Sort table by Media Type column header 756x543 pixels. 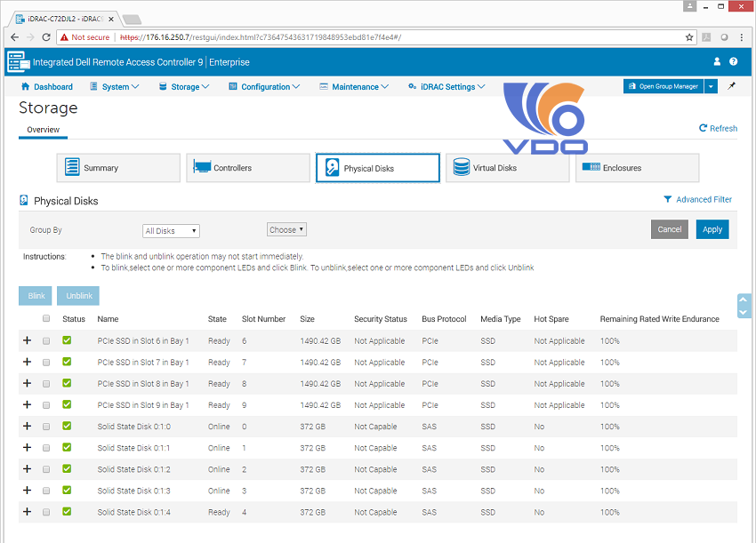(501, 319)
